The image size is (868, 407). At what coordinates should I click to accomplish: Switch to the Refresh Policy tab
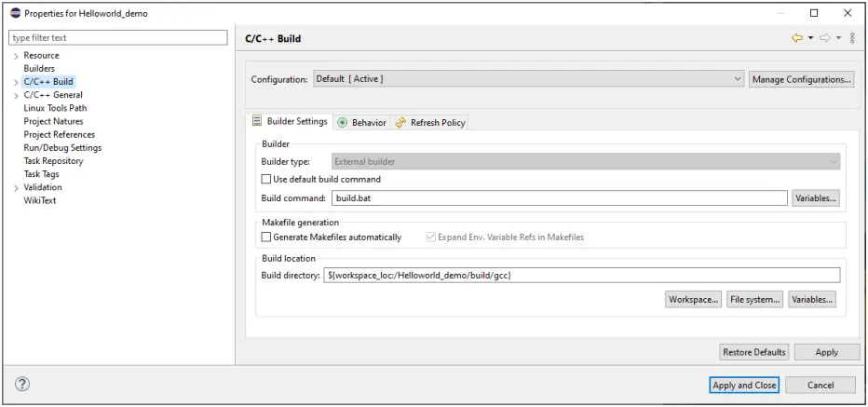coord(430,122)
